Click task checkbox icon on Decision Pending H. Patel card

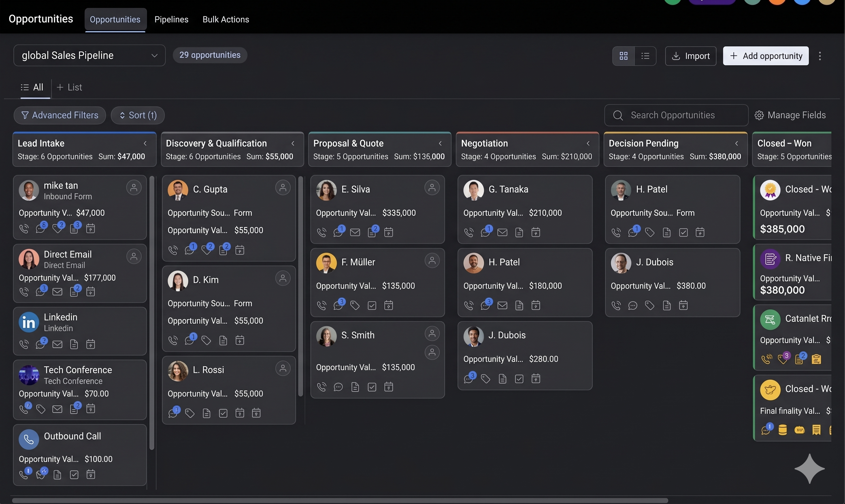tap(683, 232)
